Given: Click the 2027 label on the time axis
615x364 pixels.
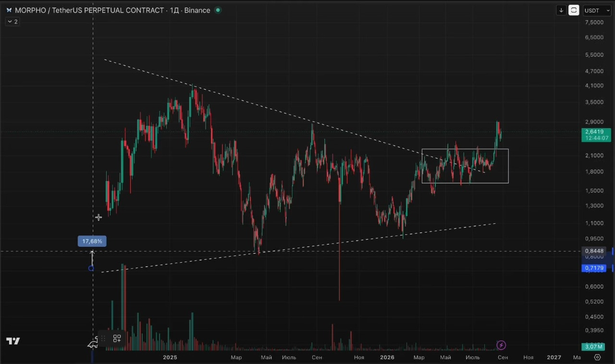Looking at the screenshot, I should tap(554, 357).
